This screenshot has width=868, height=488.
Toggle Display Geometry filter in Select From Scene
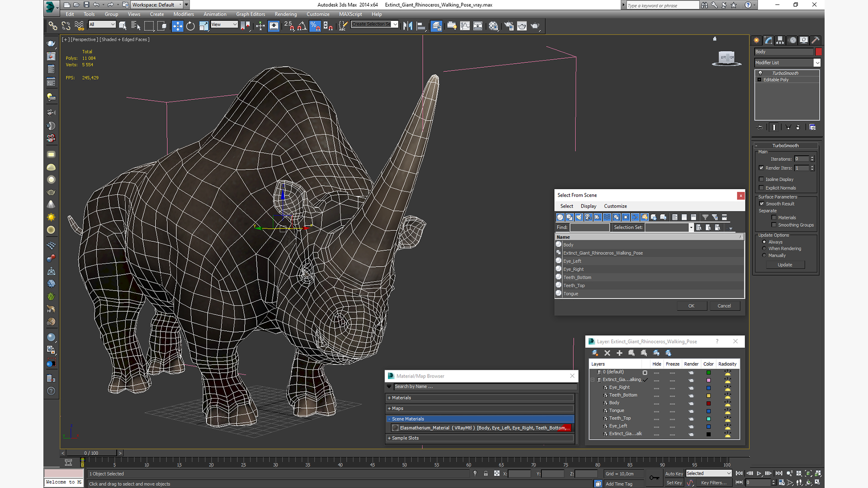[x=560, y=217]
